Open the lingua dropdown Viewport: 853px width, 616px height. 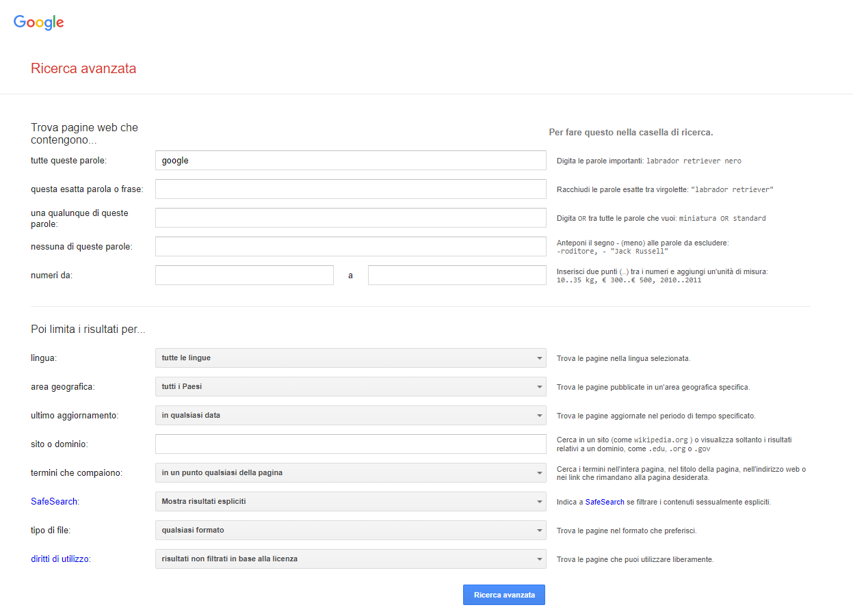[x=350, y=358]
